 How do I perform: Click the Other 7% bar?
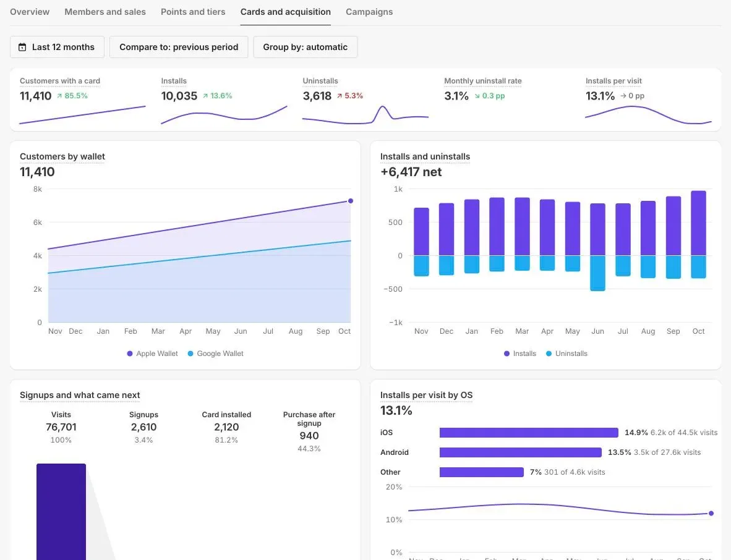tap(482, 472)
